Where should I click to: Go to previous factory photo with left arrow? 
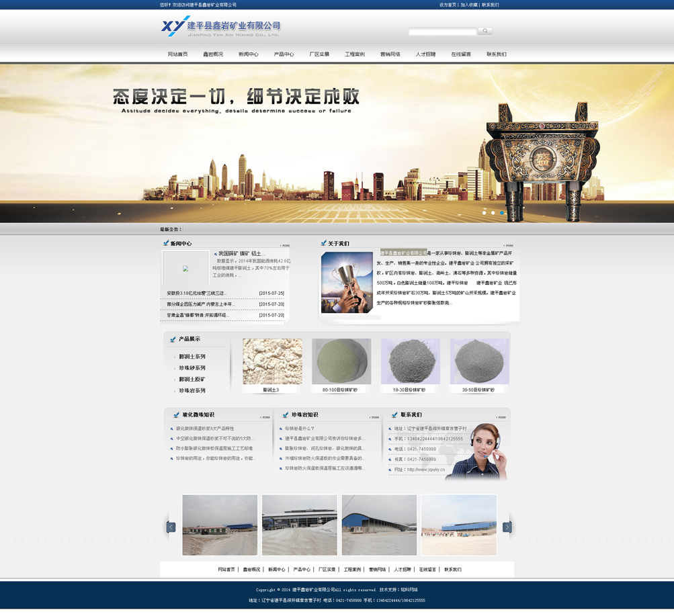[171, 527]
